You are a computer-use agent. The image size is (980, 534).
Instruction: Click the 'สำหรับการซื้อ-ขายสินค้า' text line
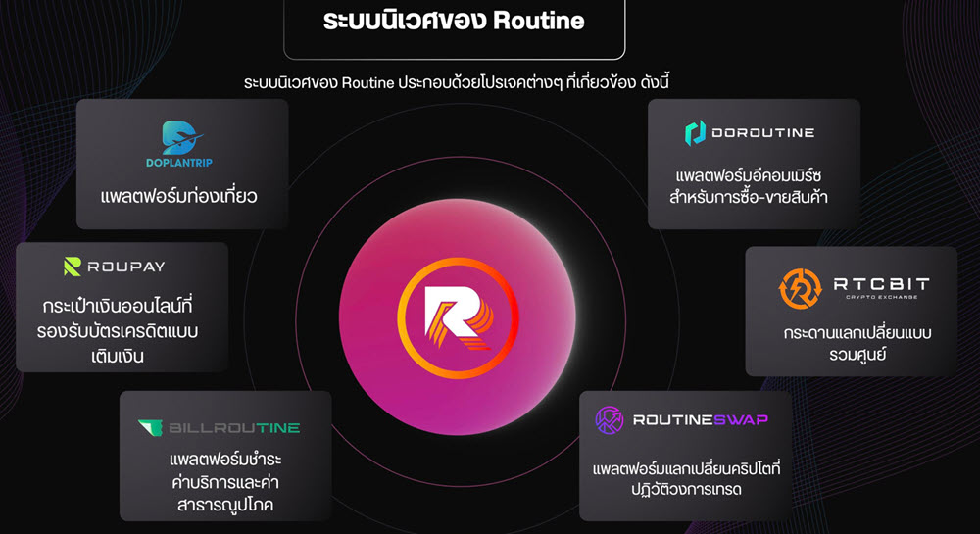748,197
